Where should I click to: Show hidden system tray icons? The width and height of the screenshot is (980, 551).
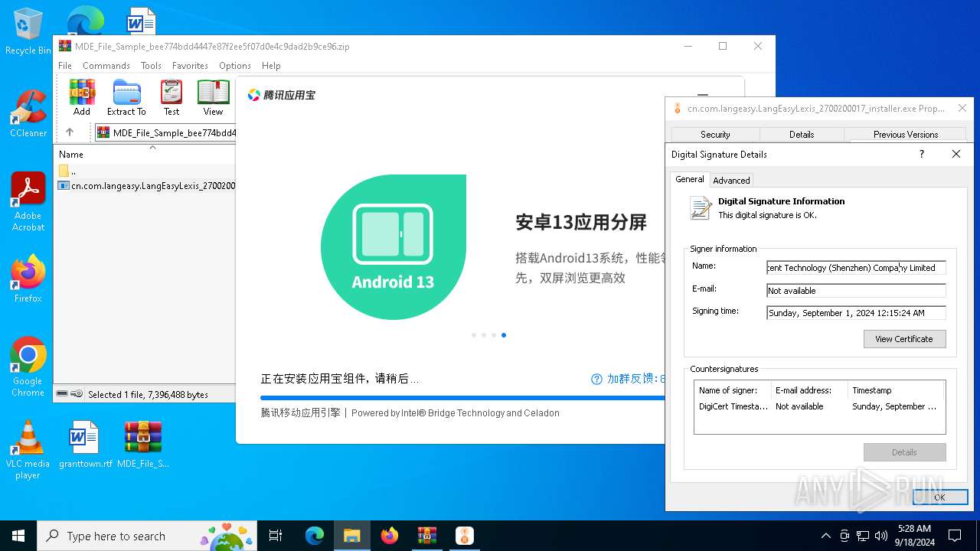(x=825, y=536)
